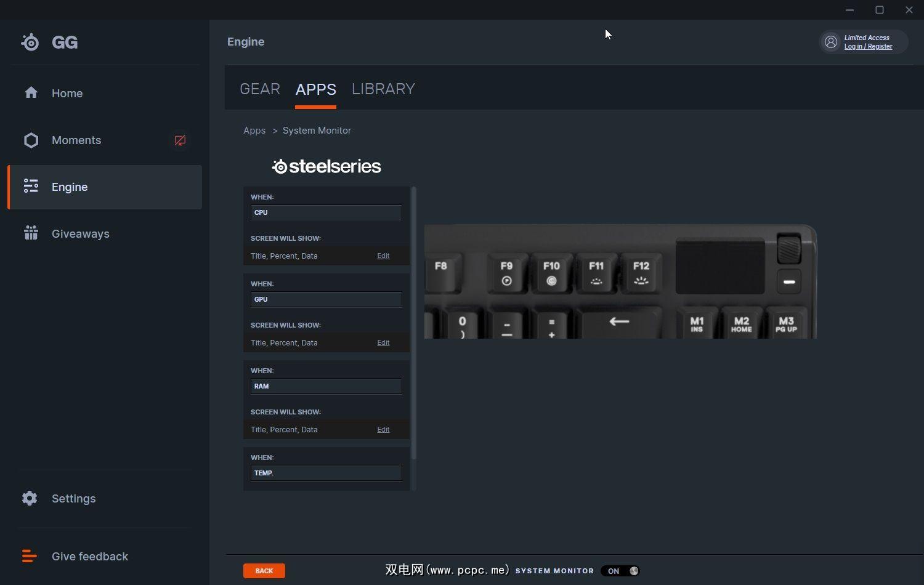Click the GPU row's Title, Percent, Data text
Screen dimensions: 924x585
[284, 343]
